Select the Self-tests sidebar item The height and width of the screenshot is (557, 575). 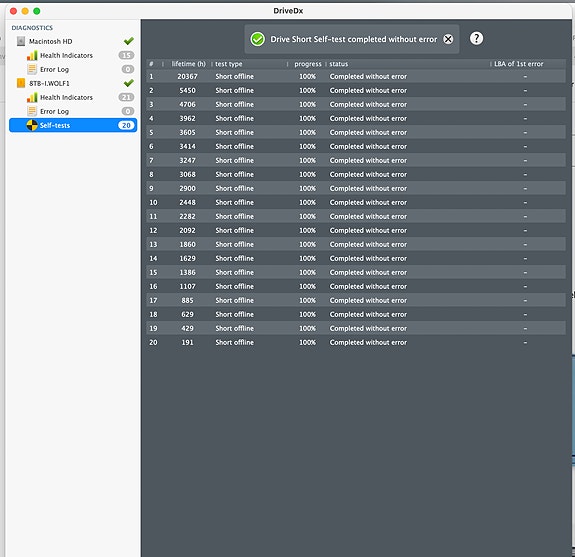(73, 125)
